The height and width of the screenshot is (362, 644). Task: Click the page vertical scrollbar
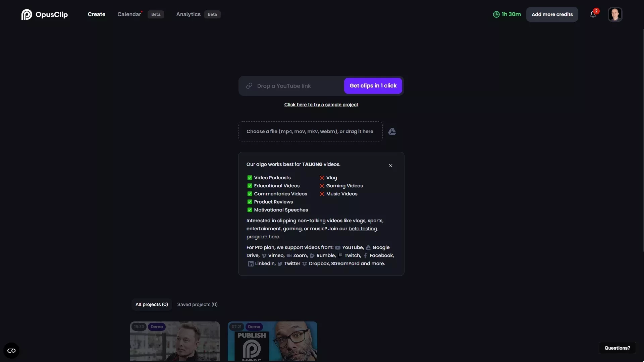pos(643,141)
